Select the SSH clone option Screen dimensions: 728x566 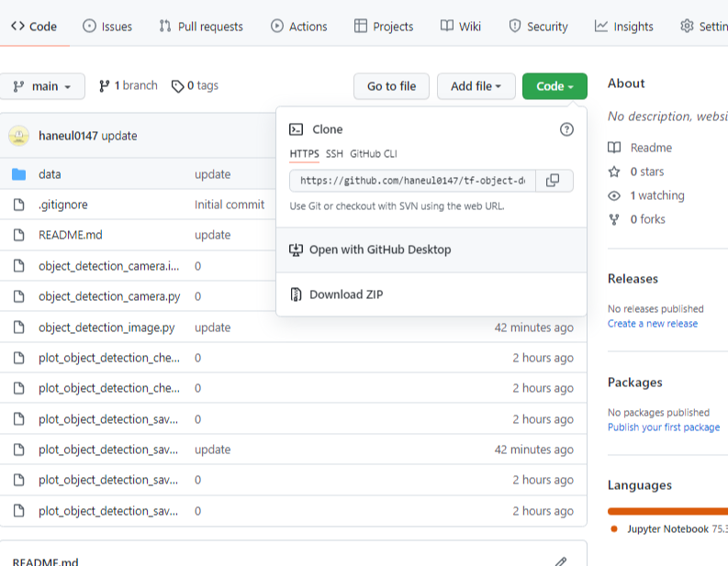point(334,154)
